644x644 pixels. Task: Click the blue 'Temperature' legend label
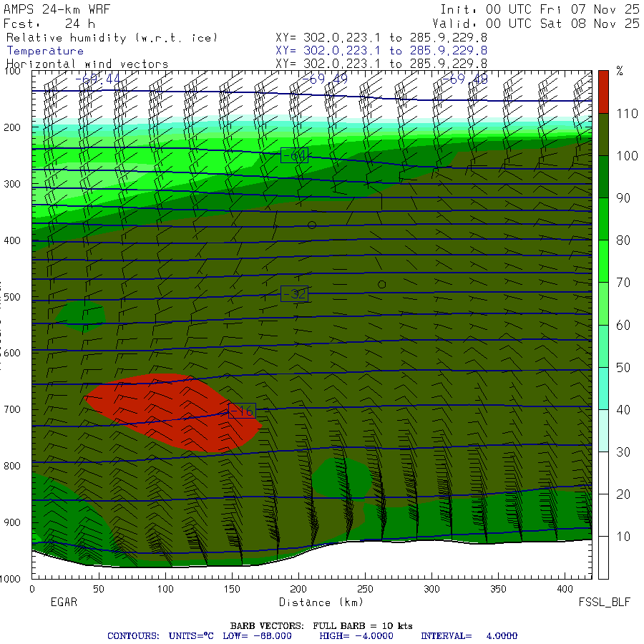[45, 51]
